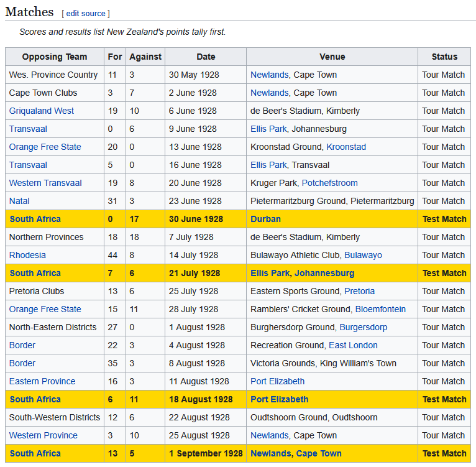Open the Rhodesia team link
Image resolution: width=476 pixels, height=467 pixels.
tap(27, 255)
